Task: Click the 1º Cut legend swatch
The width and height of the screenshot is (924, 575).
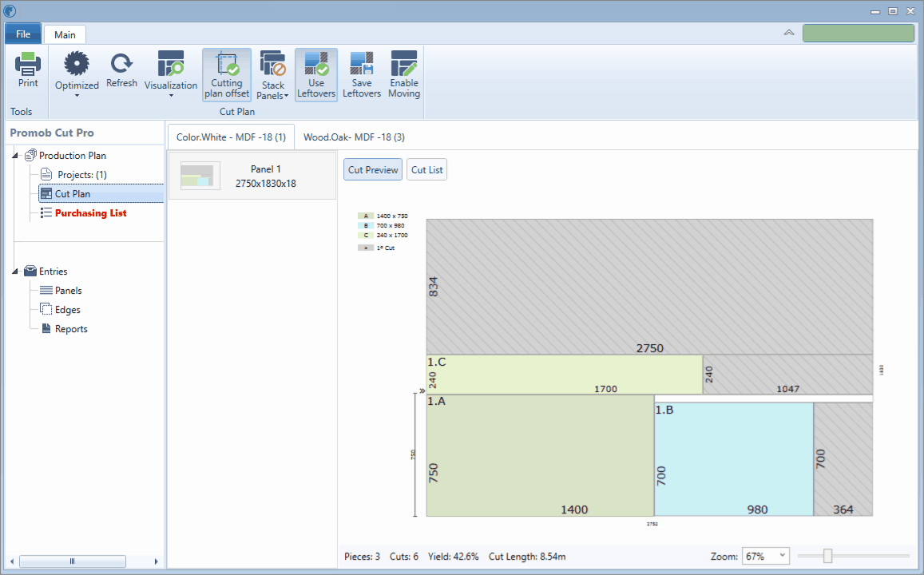Action: click(x=365, y=248)
